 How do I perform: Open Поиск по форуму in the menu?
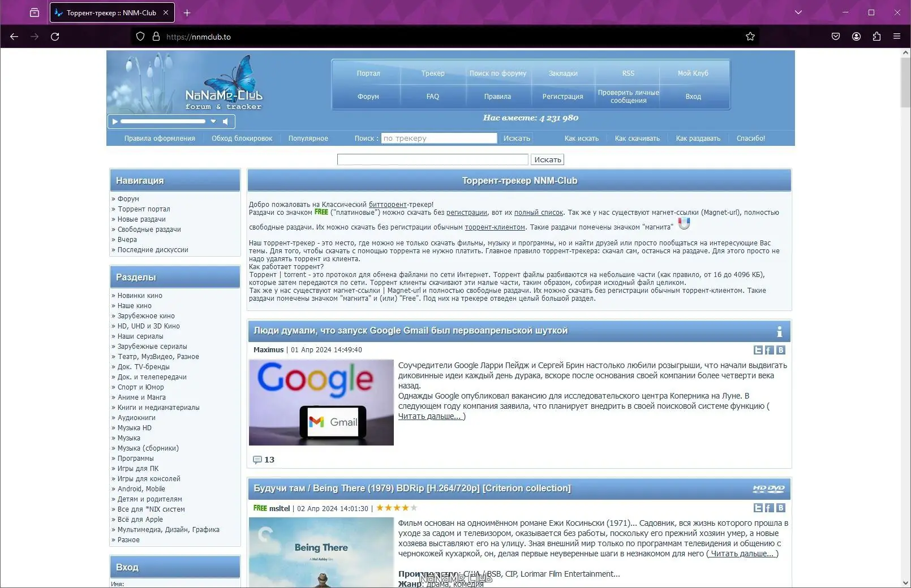tap(498, 73)
